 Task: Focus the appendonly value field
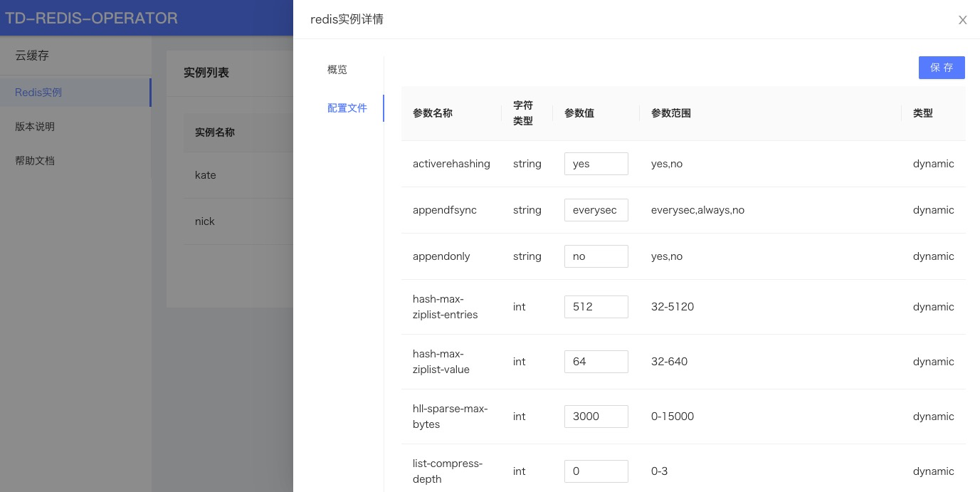596,256
